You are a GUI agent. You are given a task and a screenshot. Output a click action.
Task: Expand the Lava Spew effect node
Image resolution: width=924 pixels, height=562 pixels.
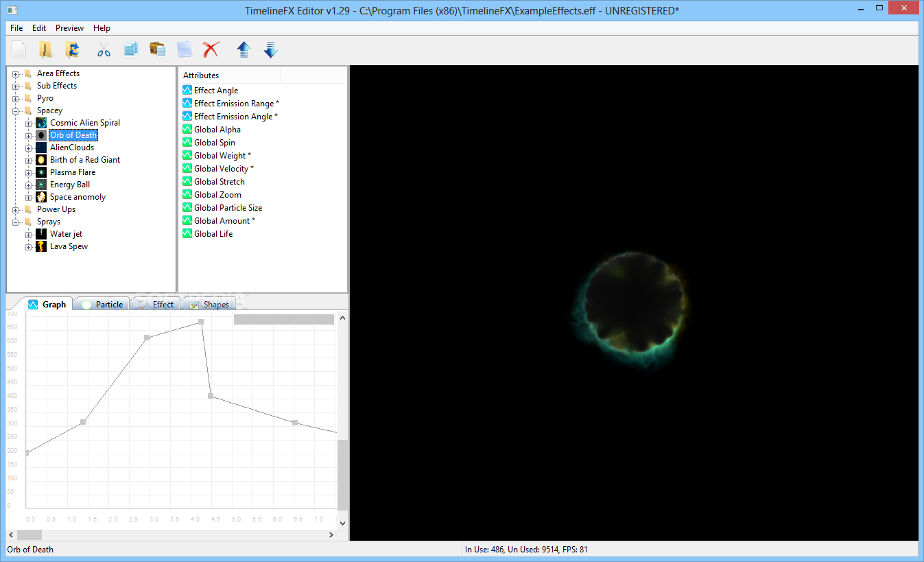pyautogui.click(x=29, y=247)
